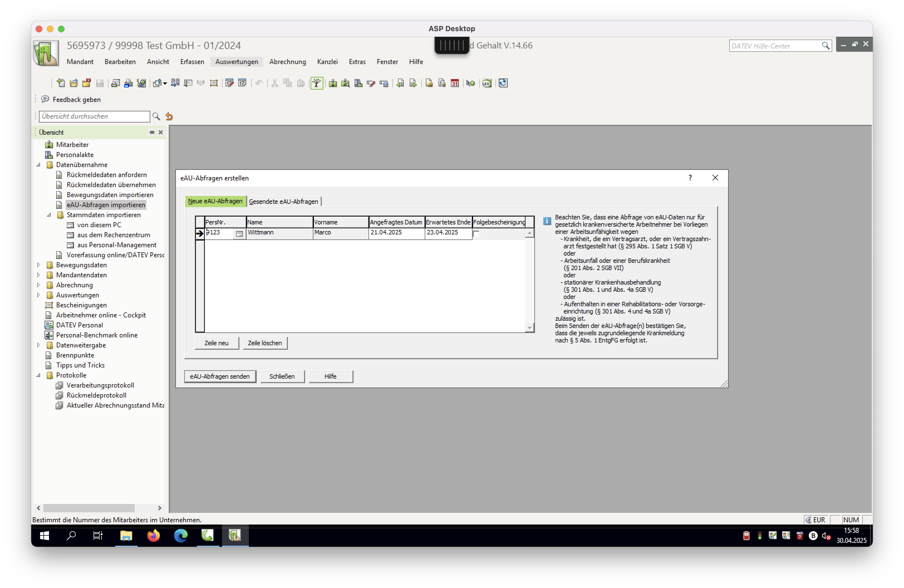The height and width of the screenshot is (588, 904).
Task: Click the refresh icon at toolbar end
Action: pos(503,83)
